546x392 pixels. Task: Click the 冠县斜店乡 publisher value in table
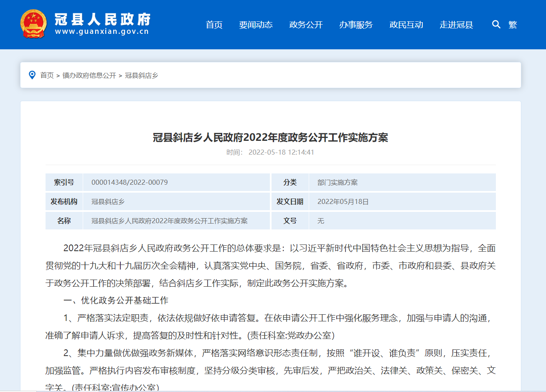coord(108,201)
